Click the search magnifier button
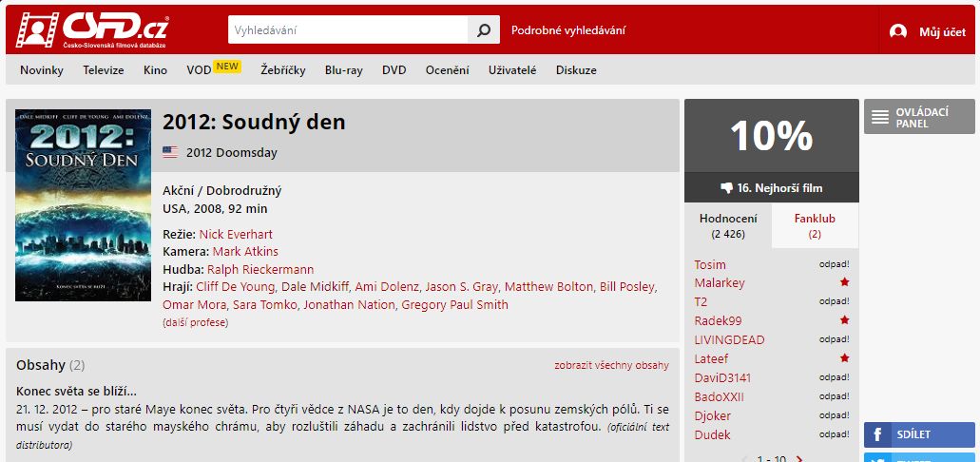 (x=484, y=30)
